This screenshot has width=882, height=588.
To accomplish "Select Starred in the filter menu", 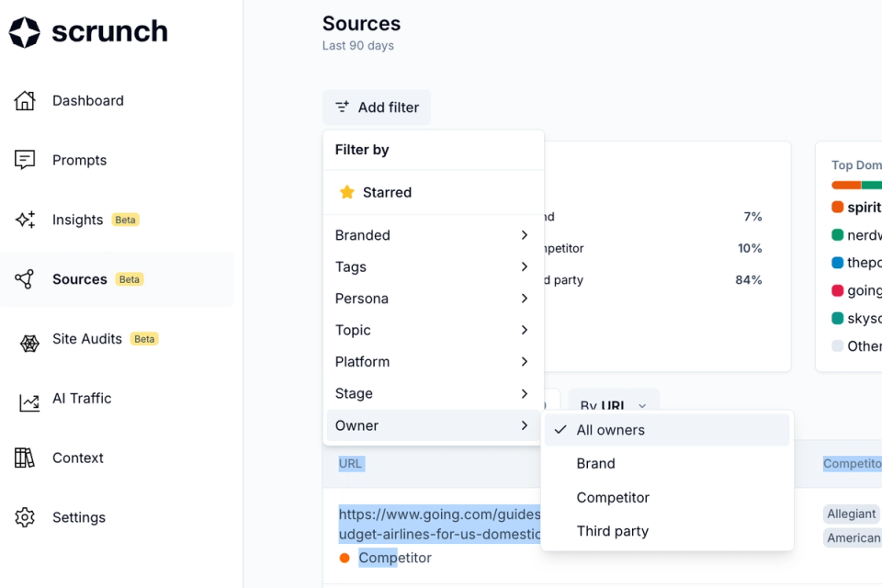I will pyautogui.click(x=387, y=193).
